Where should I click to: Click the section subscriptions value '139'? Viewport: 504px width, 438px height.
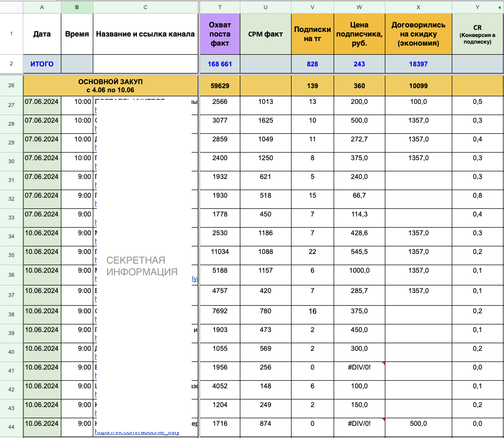click(x=312, y=86)
